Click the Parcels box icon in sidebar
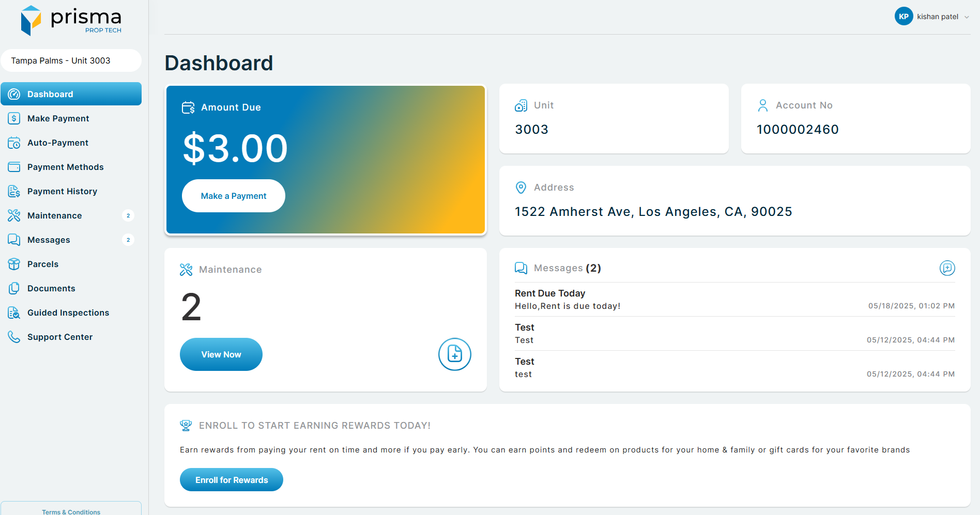This screenshot has width=980, height=515. coord(14,264)
